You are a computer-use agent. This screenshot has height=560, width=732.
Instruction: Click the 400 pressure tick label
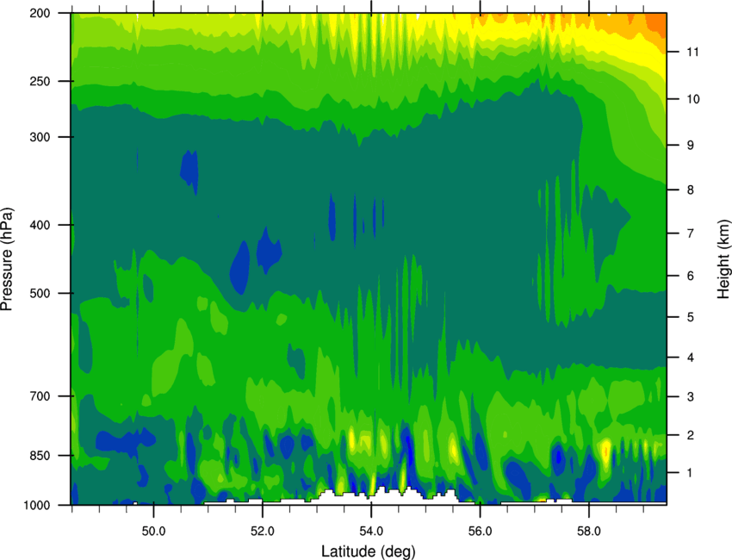click(x=40, y=225)
